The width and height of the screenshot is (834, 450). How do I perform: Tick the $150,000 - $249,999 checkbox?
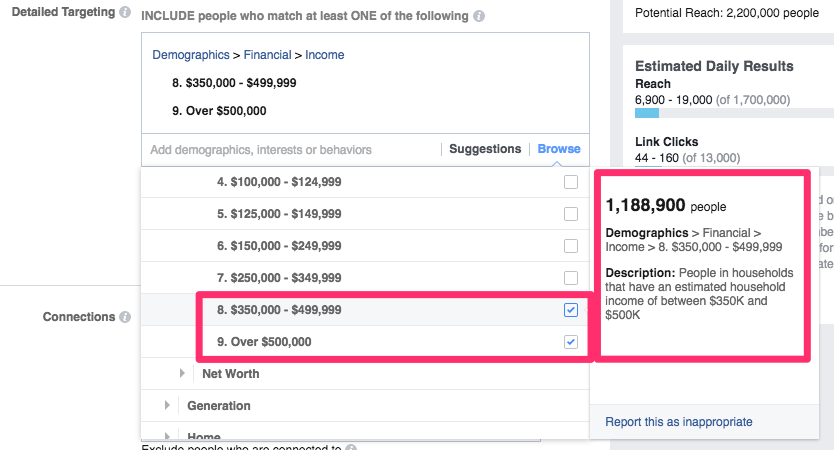571,246
